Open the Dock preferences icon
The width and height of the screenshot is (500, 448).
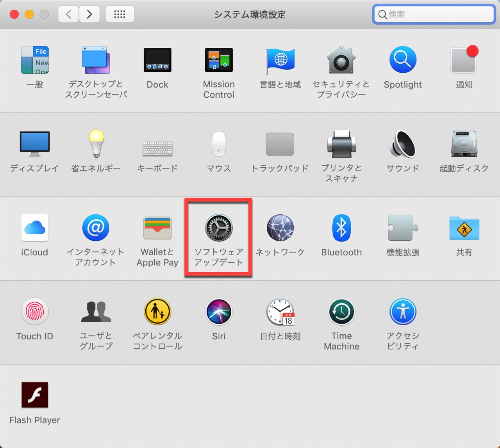tap(157, 60)
